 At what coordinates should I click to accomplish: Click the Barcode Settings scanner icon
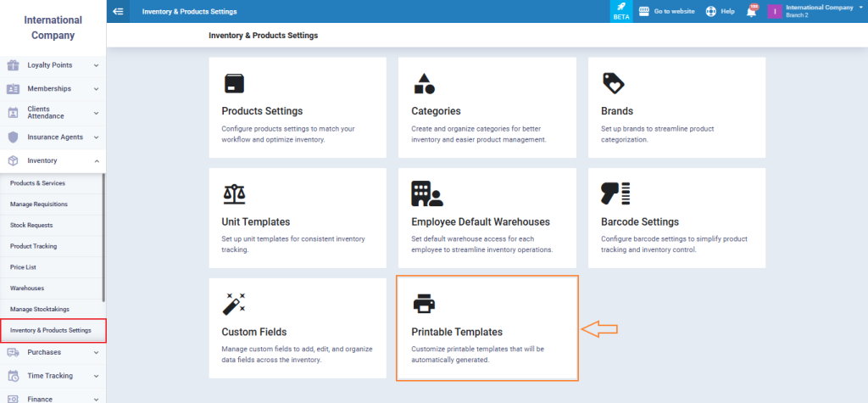pos(615,193)
